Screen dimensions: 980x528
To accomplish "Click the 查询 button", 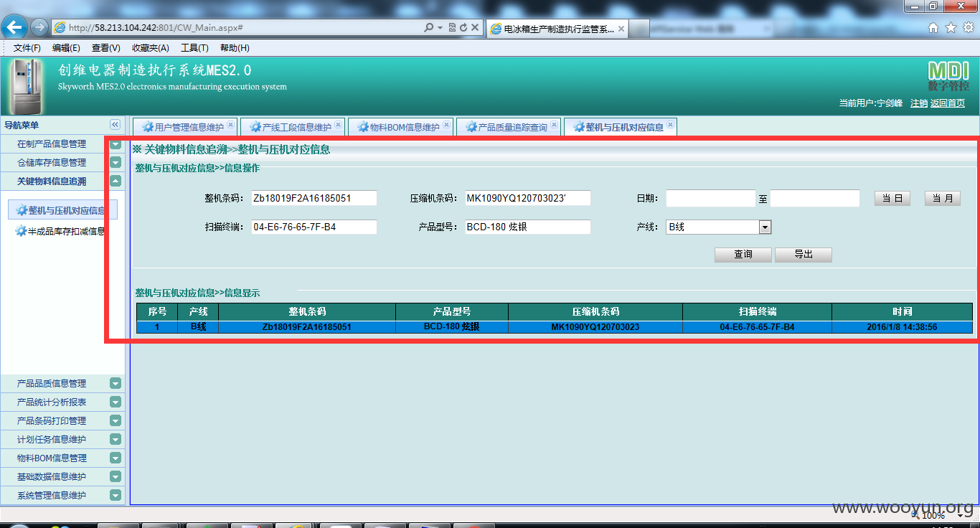I will tap(743, 255).
